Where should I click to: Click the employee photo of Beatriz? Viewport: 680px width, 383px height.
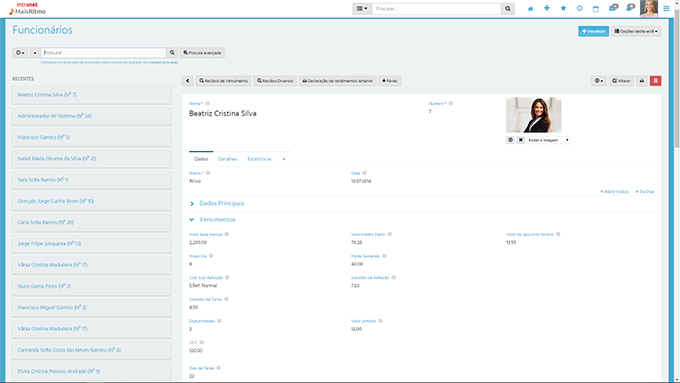point(533,115)
